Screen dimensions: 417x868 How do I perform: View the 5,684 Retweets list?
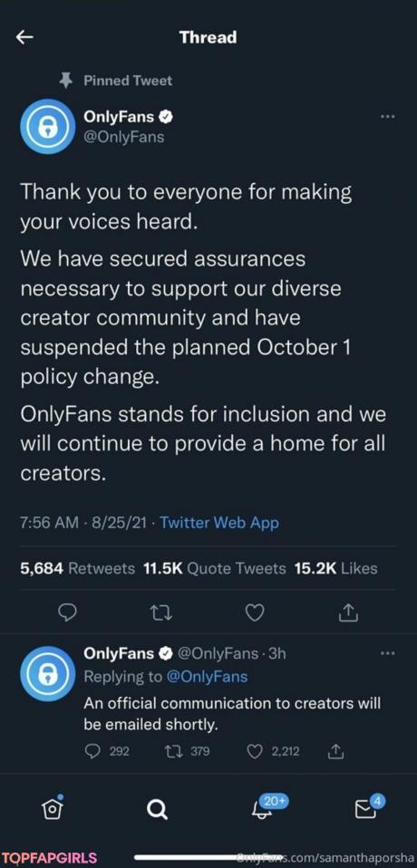[x=78, y=568]
